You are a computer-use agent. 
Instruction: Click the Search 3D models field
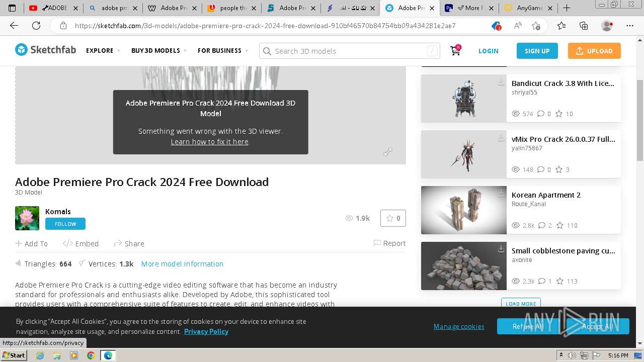pos(350,51)
